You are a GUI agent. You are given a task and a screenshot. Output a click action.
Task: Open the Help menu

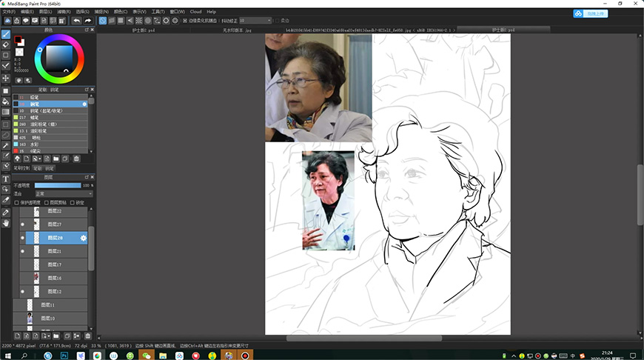point(211,12)
